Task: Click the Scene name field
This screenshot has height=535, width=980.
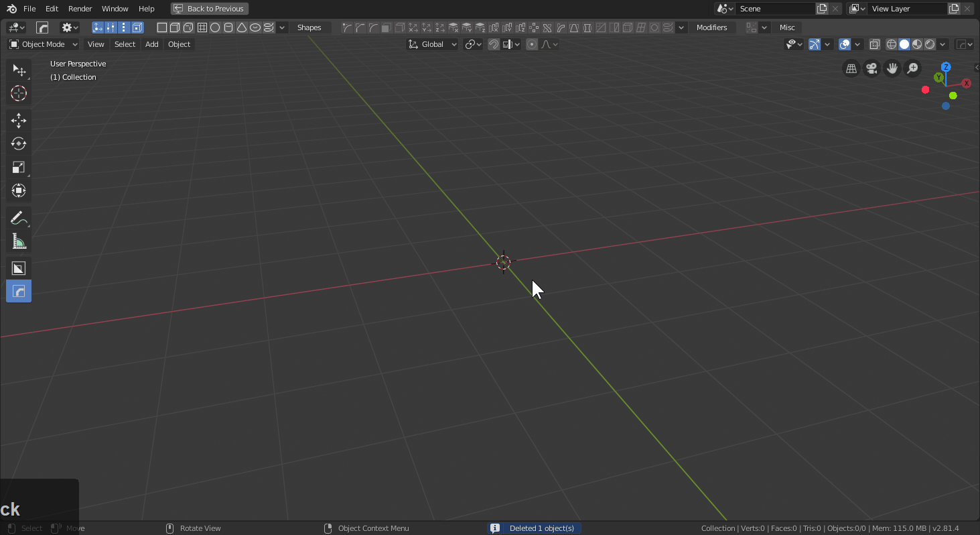Action: 775,9
